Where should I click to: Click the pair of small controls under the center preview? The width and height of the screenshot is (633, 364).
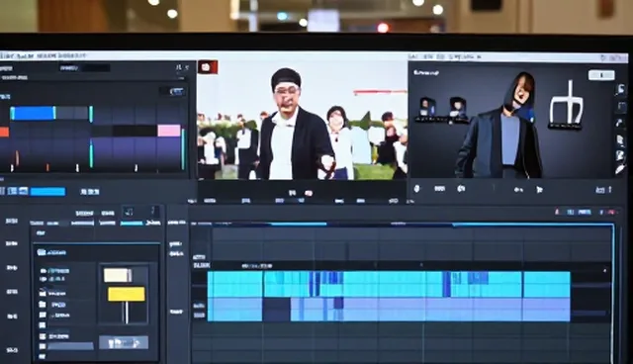pyautogui.click(x=301, y=193)
